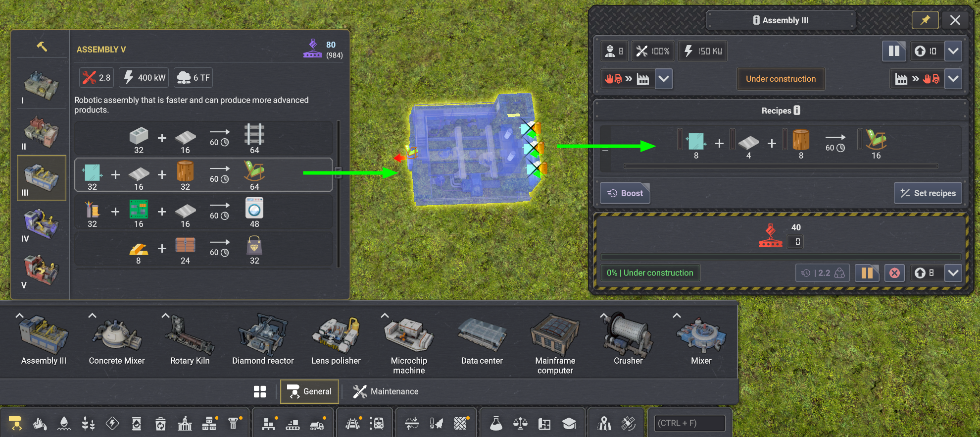Click the Set recipes button
980x437 pixels.
point(928,193)
